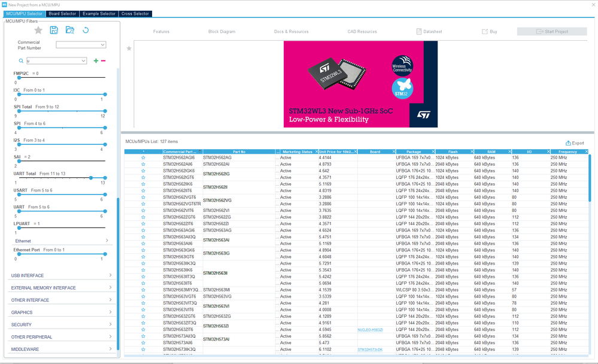Image resolution: width=598 pixels, height=364 pixels.
Task: Click the red minus remove filter icon
Action: [x=104, y=60]
